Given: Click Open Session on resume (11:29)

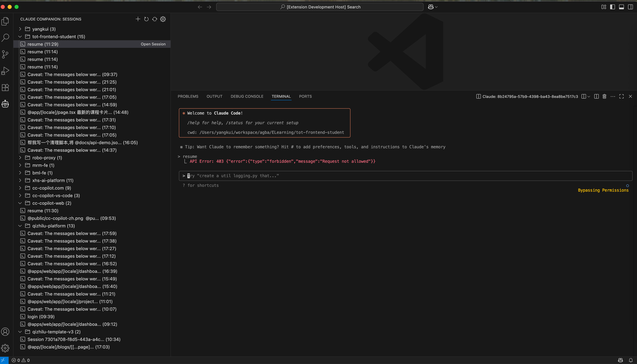Looking at the screenshot, I should [153, 44].
